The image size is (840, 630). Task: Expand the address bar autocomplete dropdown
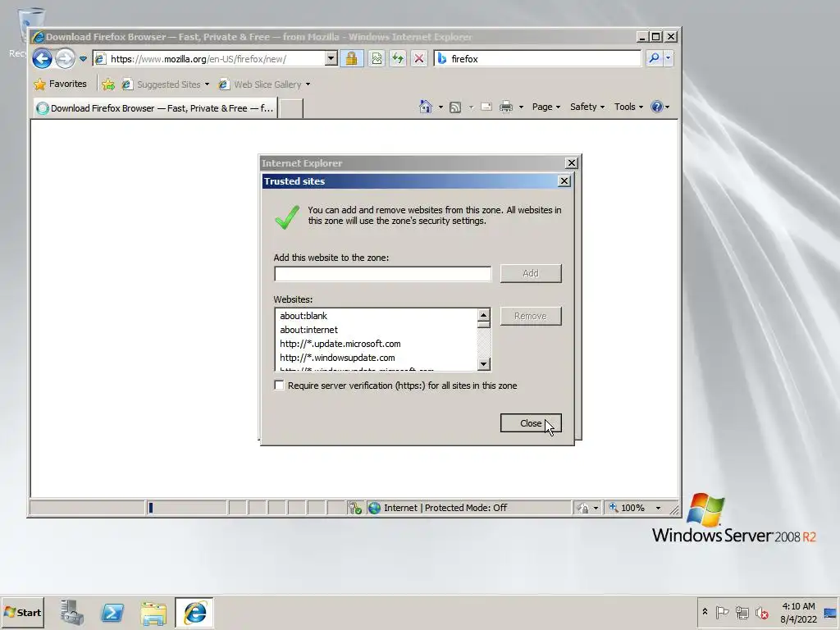pos(331,58)
